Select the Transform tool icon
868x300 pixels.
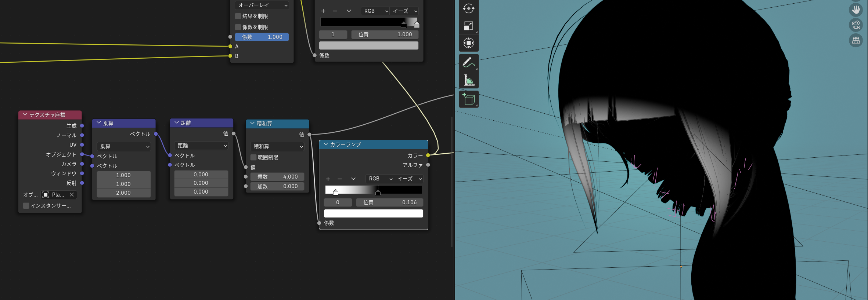click(469, 43)
